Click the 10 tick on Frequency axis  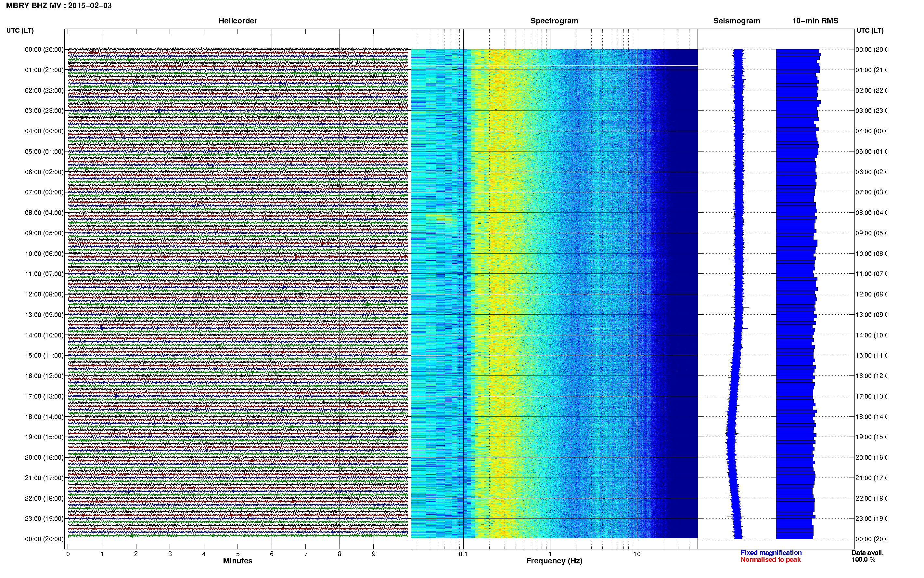[x=637, y=554]
